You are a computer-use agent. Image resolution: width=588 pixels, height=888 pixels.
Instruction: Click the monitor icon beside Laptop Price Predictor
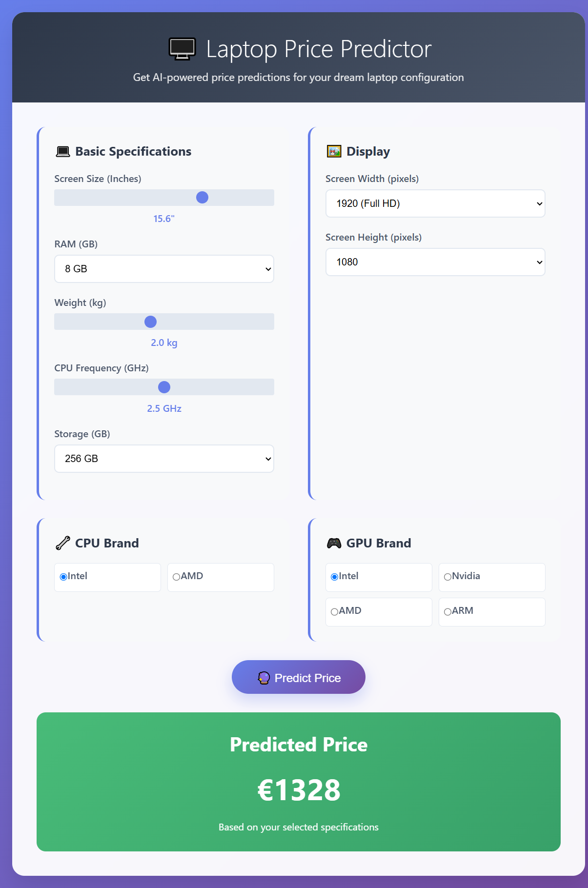[x=182, y=49]
